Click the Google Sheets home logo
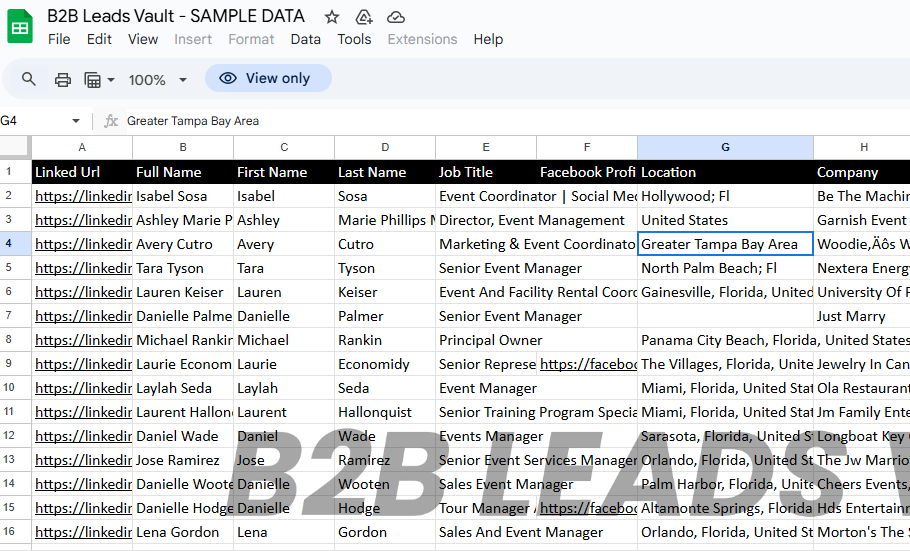The image size is (910, 551). (x=21, y=27)
